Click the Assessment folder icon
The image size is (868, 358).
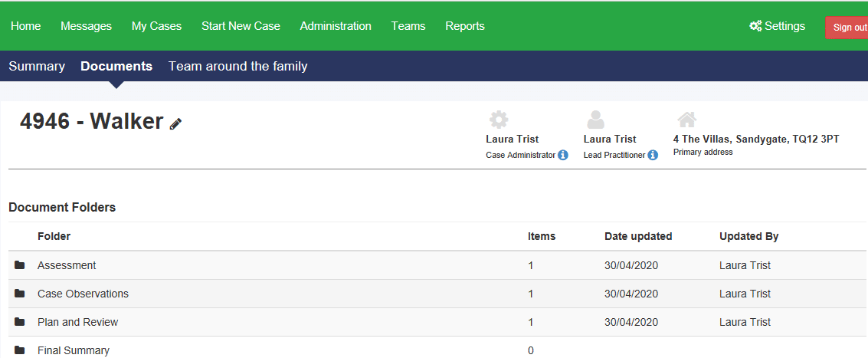coord(20,265)
